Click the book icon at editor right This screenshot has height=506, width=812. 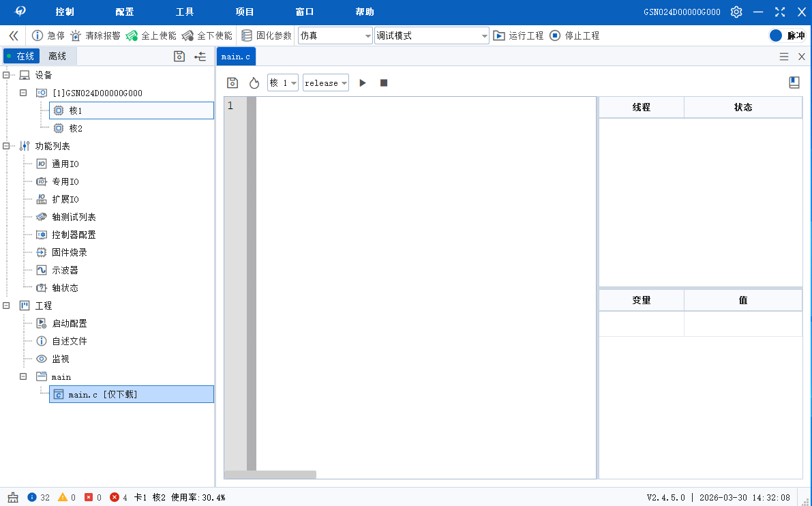(794, 83)
